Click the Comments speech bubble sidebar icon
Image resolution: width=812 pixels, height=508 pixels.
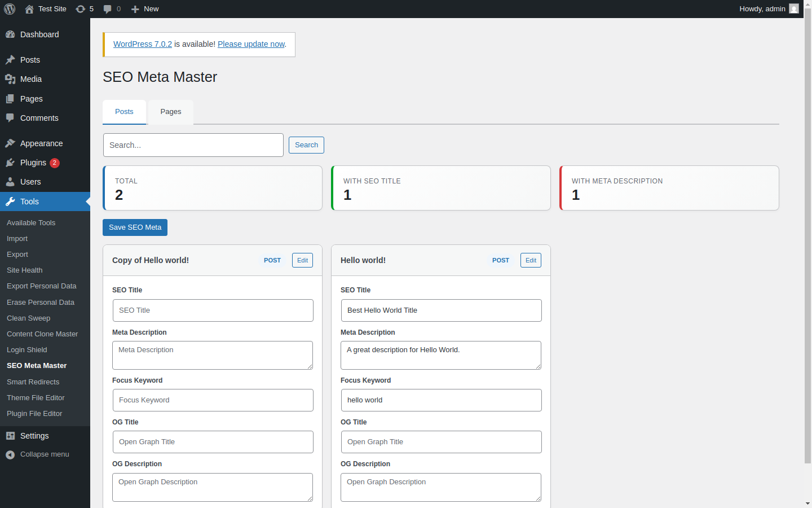pyautogui.click(x=10, y=118)
